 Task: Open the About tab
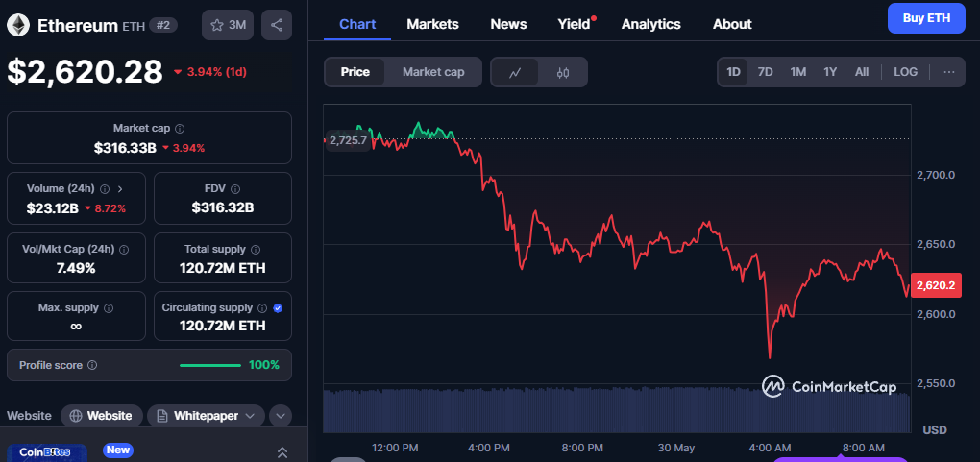[x=732, y=24]
